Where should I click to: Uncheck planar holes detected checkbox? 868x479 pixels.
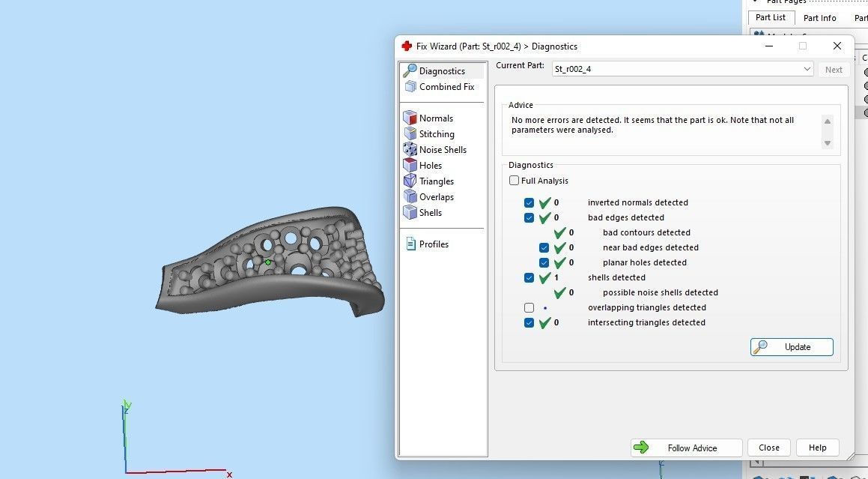pyautogui.click(x=544, y=262)
